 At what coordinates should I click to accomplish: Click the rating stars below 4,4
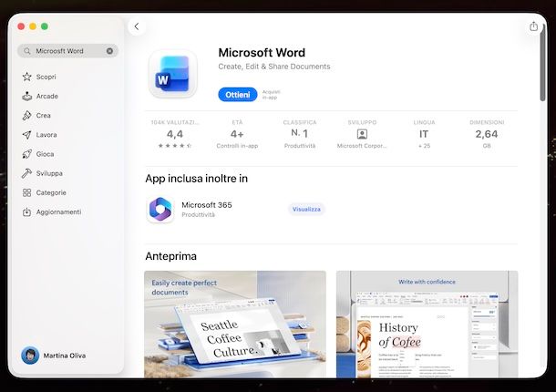(x=175, y=146)
